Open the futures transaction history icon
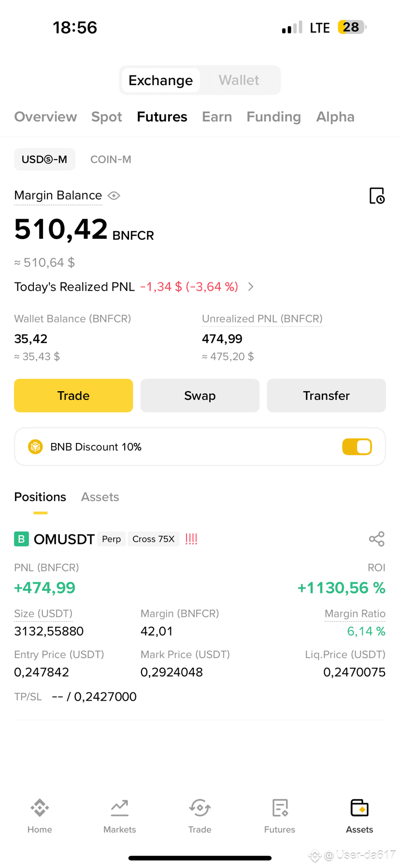The height and width of the screenshot is (868, 400). coord(377,196)
